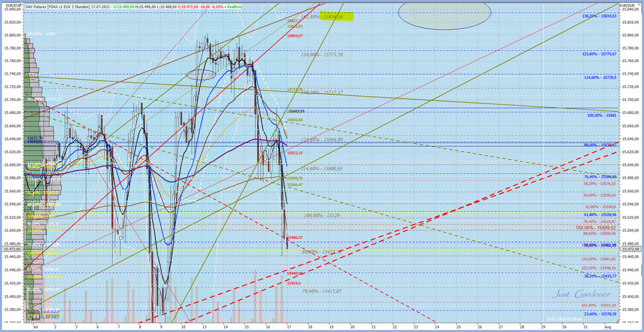This screenshot has height=332, width=644.
Task: Select the 114,60% - 15461,62 level label
Action: [x=599, y=259]
